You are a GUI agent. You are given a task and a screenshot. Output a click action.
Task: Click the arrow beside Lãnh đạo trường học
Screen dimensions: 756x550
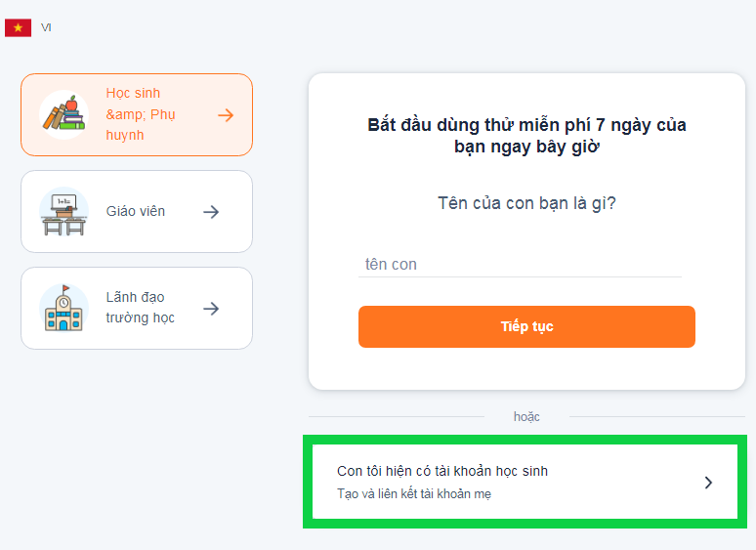click(211, 309)
